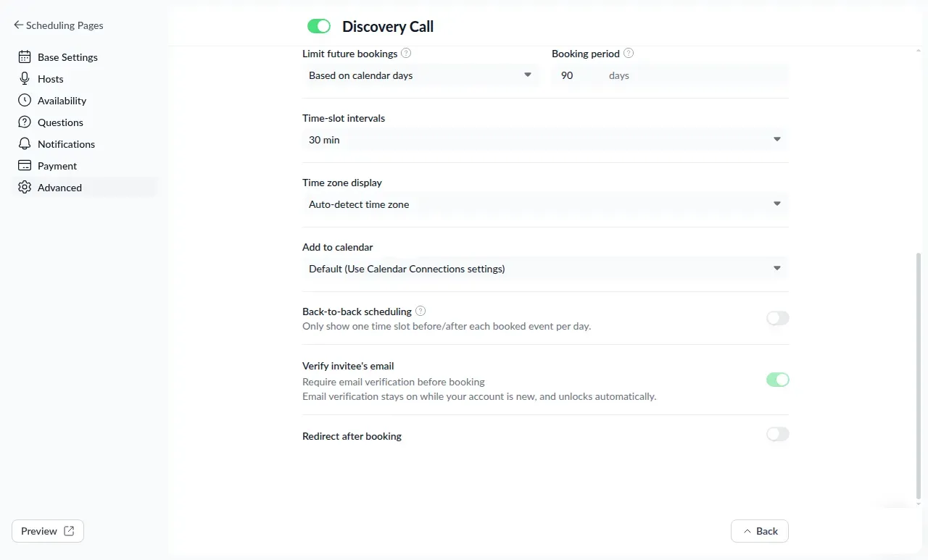Click the Availability clock icon
The height and width of the screenshot is (560, 928).
tap(25, 101)
